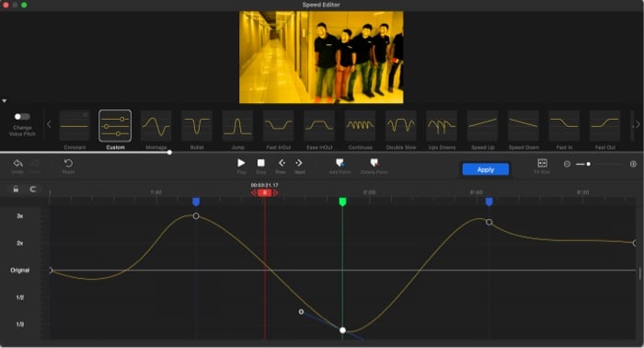644x348 pixels.
Task: Zoom in the timeline with plus icon
Action: 633,164
